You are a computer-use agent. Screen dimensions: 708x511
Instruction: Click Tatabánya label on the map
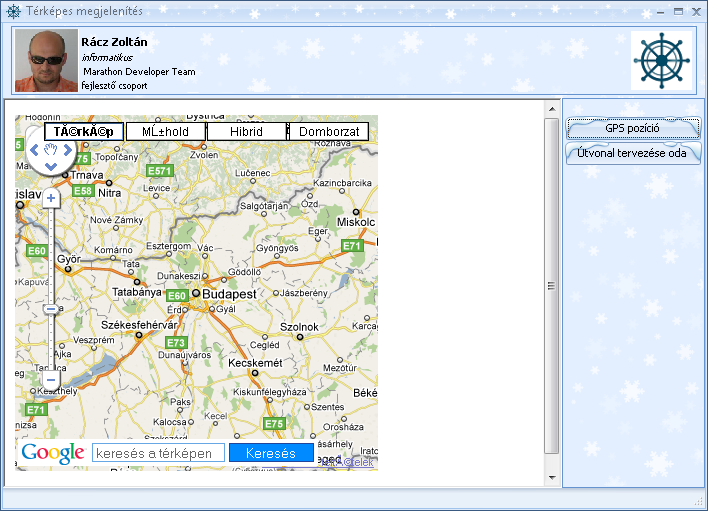[x=137, y=292]
